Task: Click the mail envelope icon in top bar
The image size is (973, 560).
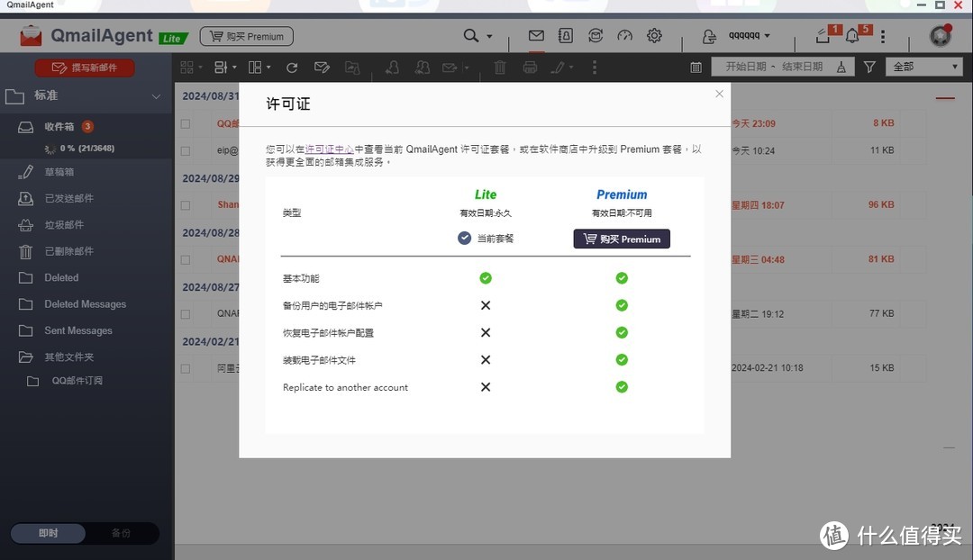Action: click(x=536, y=36)
